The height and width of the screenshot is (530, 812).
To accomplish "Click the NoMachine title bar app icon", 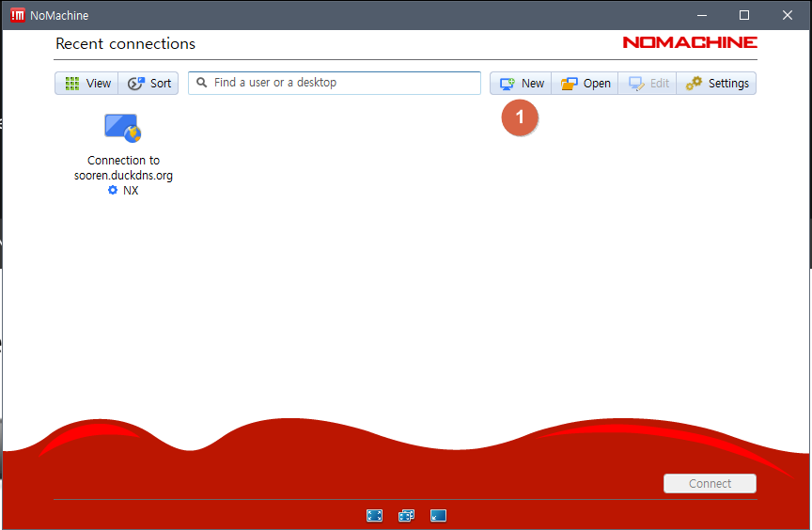I will coord(18,16).
